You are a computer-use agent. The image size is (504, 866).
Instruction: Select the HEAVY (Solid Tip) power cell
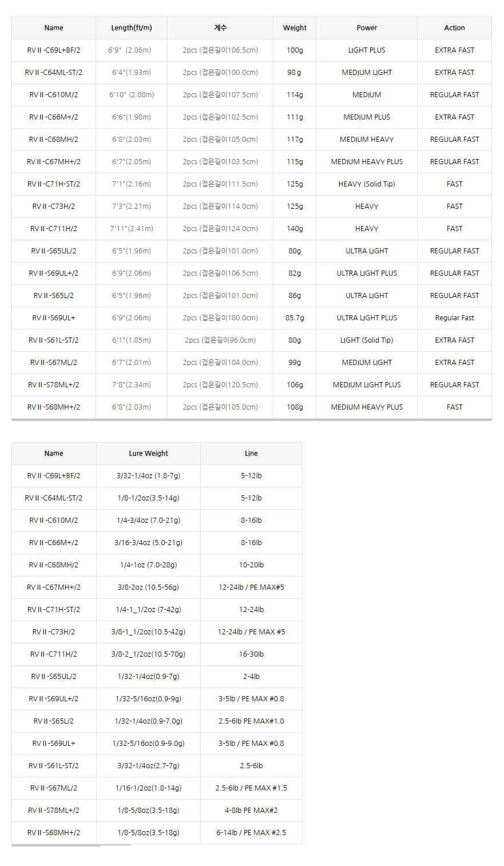367,184
